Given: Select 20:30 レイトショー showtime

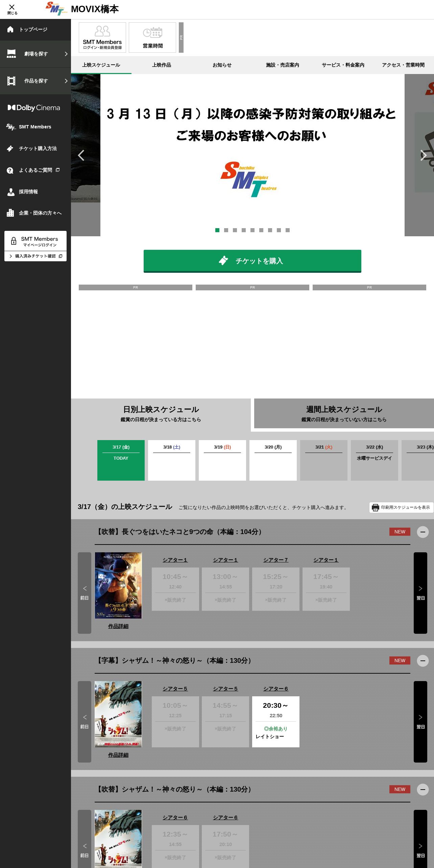Looking at the screenshot, I should 276,722.
